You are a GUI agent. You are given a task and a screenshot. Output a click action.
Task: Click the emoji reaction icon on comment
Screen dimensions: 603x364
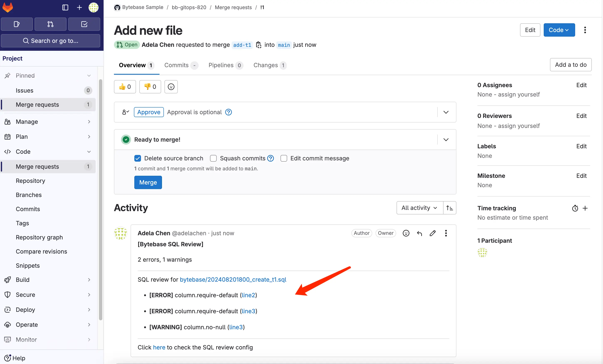pos(405,233)
